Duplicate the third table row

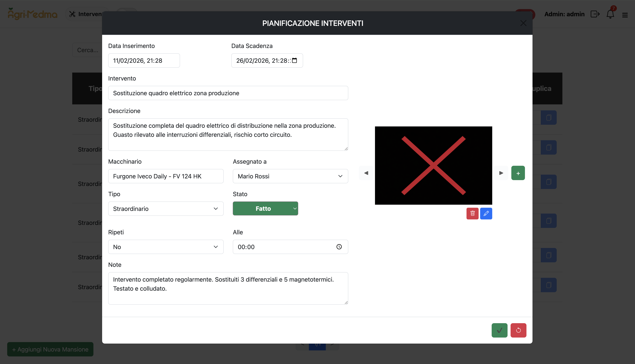[x=549, y=182]
